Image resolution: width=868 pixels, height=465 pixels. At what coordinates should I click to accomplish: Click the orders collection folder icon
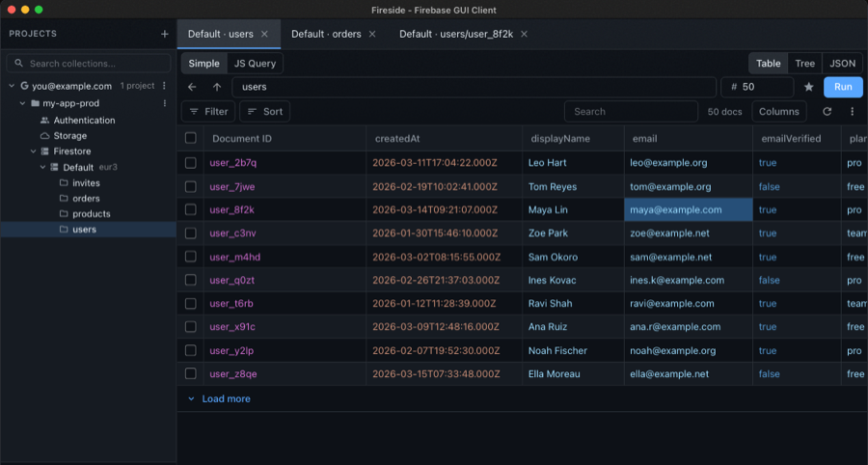click(x=64, y=198)
